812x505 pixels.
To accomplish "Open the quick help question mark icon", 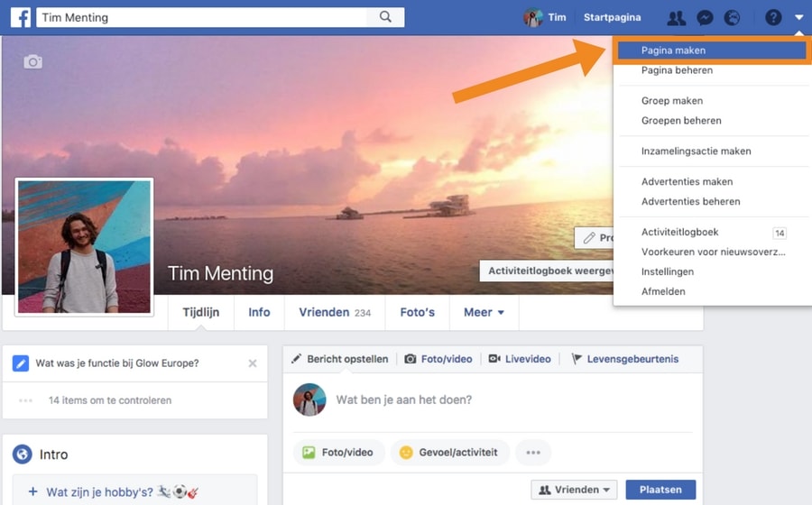I will pos(773,18).
